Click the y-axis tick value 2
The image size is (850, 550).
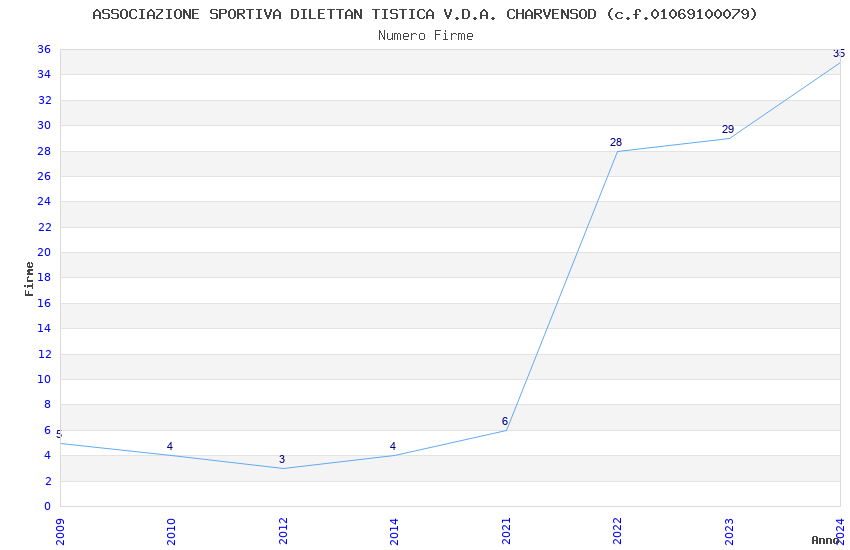[48, 481]
